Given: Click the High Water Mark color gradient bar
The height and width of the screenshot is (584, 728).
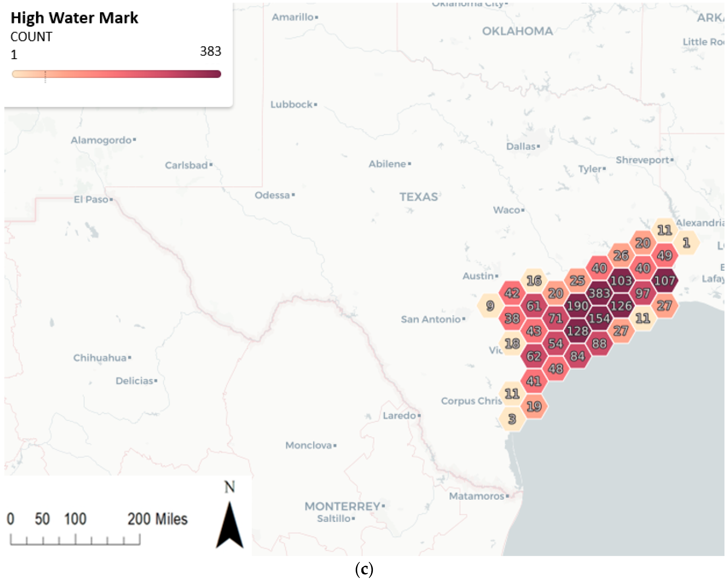Looking at the screenshot, I should point(117,74).
